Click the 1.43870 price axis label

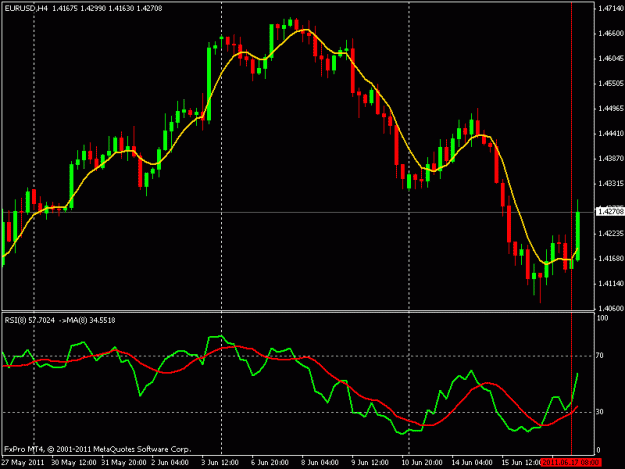tap(611, 159)
